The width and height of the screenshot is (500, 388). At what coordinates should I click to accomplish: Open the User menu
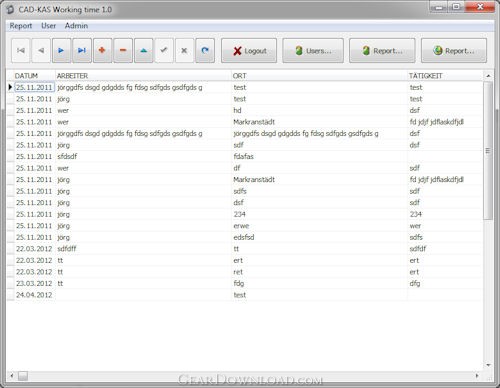click(49, 26)
